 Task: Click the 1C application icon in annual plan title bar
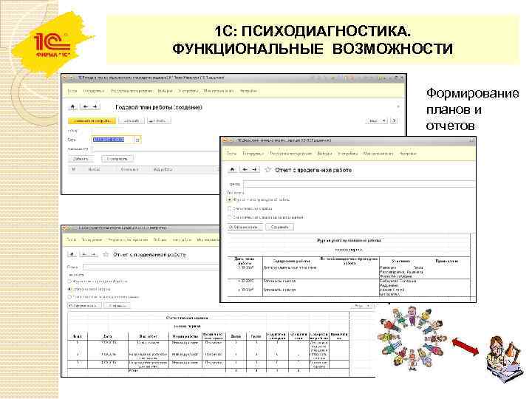click(66, 78)
